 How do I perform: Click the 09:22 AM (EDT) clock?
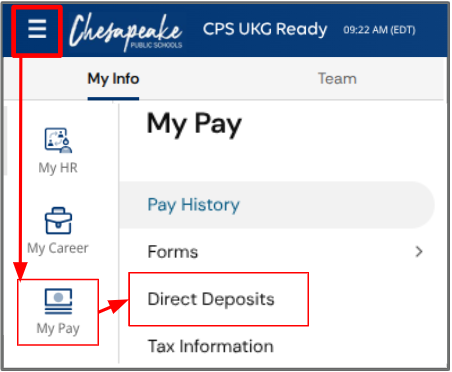[379, 30]
